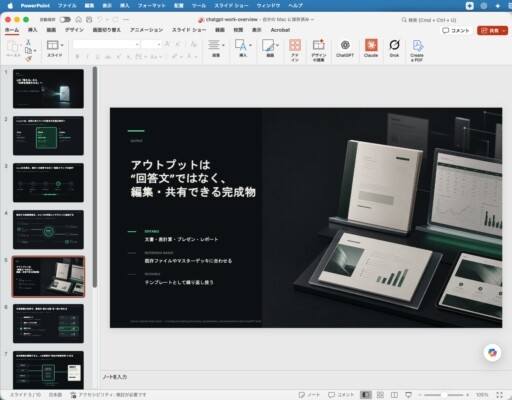Open the Copilot floating button
The height and width of the screenshot is (400, 512).
492,353
